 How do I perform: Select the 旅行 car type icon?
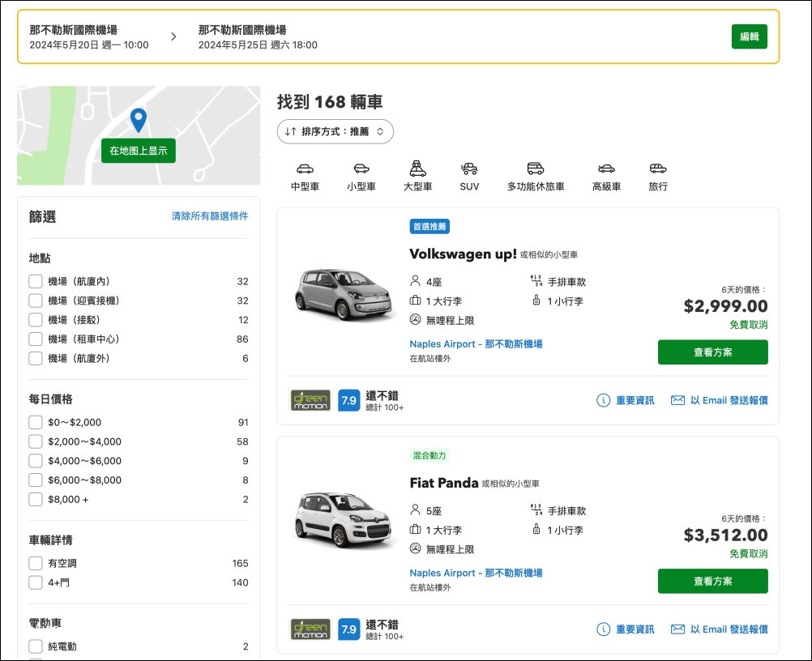coord(658,168)
